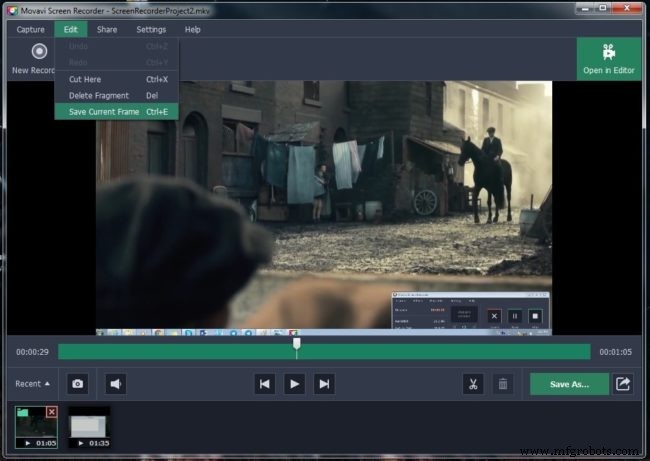Open the Share menu
Viewport: 650px width, 461px height.
pyautogui.click(x=107, y=29)
